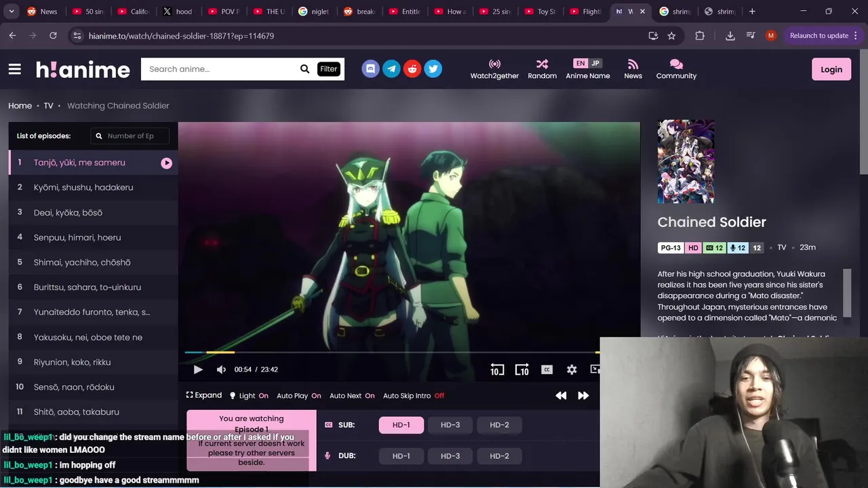Select DUB server HD-2

click(x=499, y=456)
